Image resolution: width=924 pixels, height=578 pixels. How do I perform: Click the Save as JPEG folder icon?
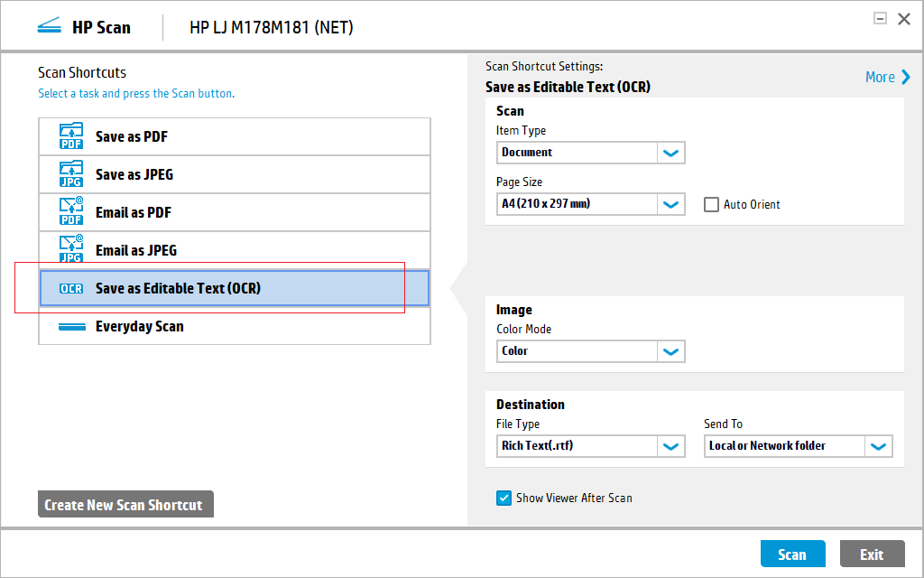(x=70, y=174)
